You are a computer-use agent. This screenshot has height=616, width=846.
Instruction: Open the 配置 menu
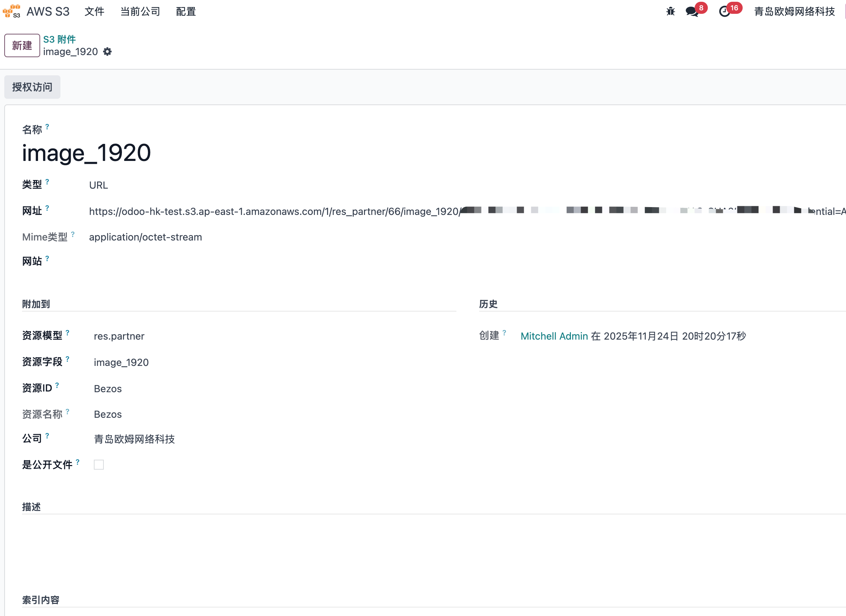point(186,12)
